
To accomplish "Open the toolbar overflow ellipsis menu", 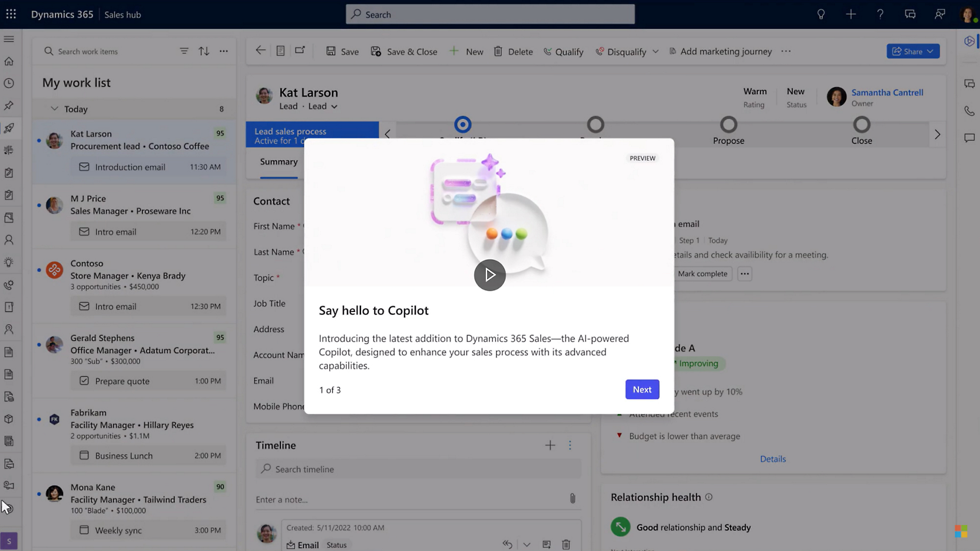I will (x=786, y=51).
